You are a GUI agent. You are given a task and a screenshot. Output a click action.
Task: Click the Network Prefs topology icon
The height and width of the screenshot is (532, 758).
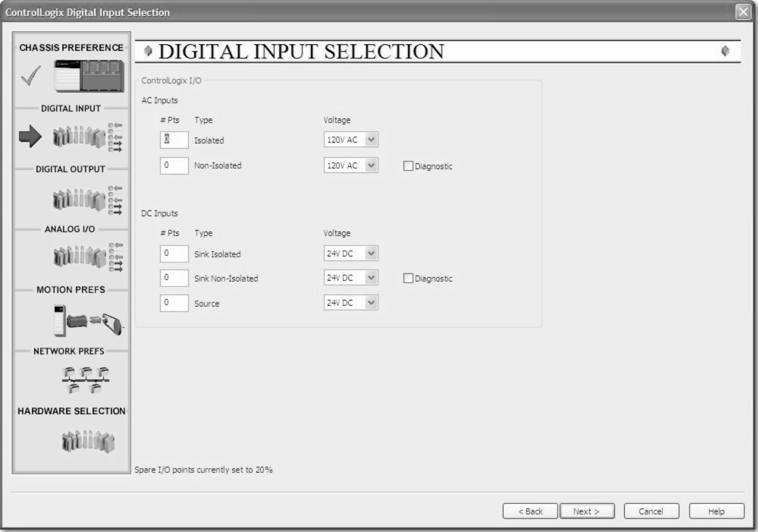[x=85, y=380]
